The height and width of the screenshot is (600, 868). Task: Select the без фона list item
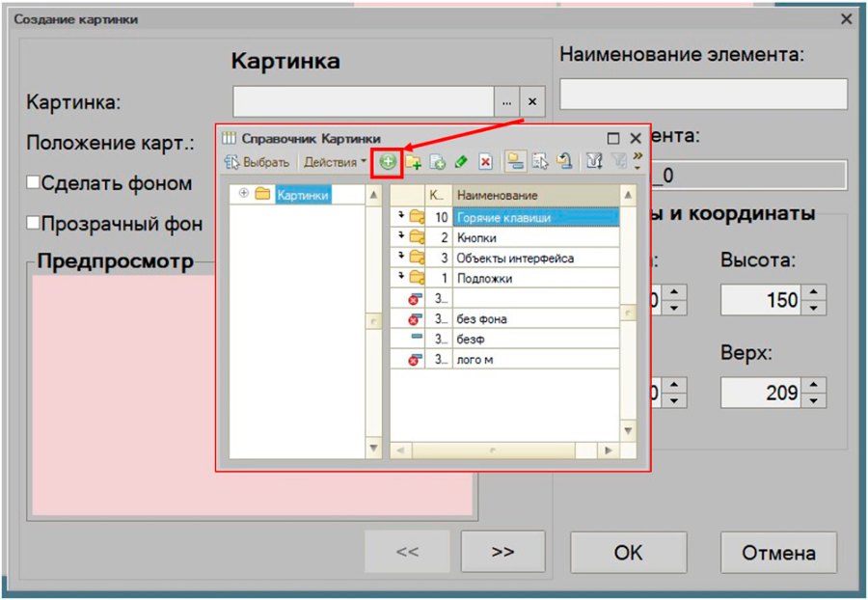tap(504, 319)
